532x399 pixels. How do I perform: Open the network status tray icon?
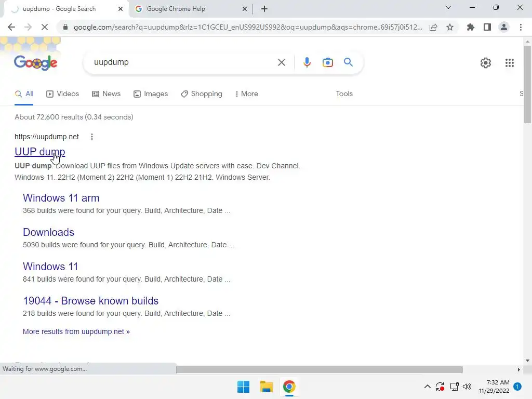point(454,387)
